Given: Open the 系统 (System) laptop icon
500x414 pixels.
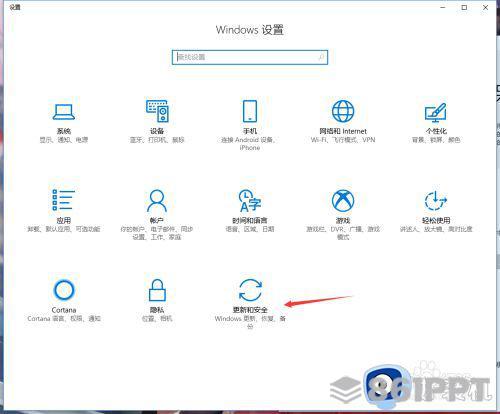Looking at the screenshot, I should point(64,112).
